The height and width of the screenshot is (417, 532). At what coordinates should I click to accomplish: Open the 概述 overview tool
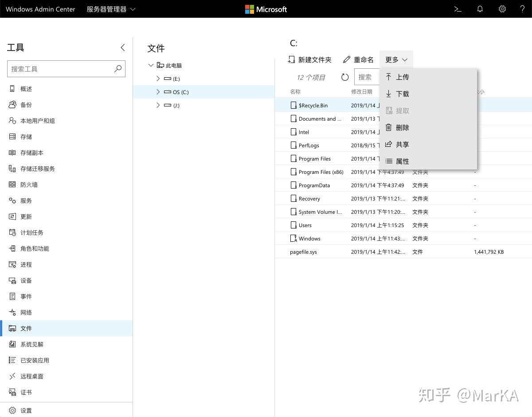point(66,89)
